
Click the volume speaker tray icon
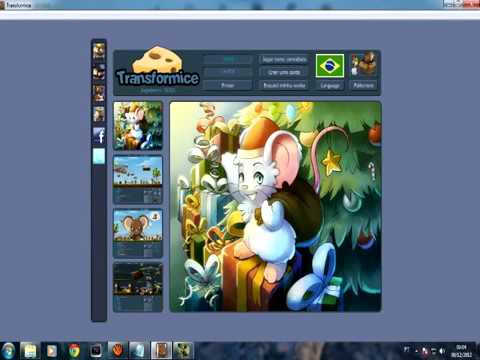(442, 351)
